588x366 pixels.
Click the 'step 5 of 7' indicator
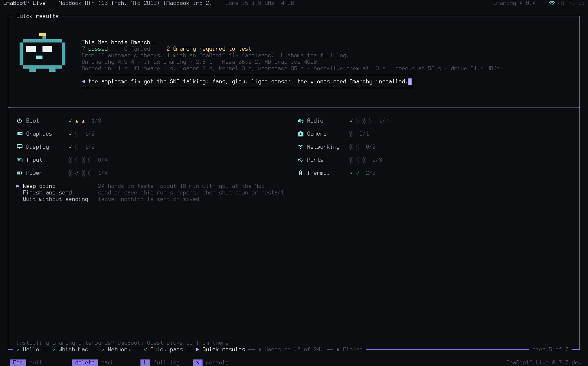pos(550,350)
